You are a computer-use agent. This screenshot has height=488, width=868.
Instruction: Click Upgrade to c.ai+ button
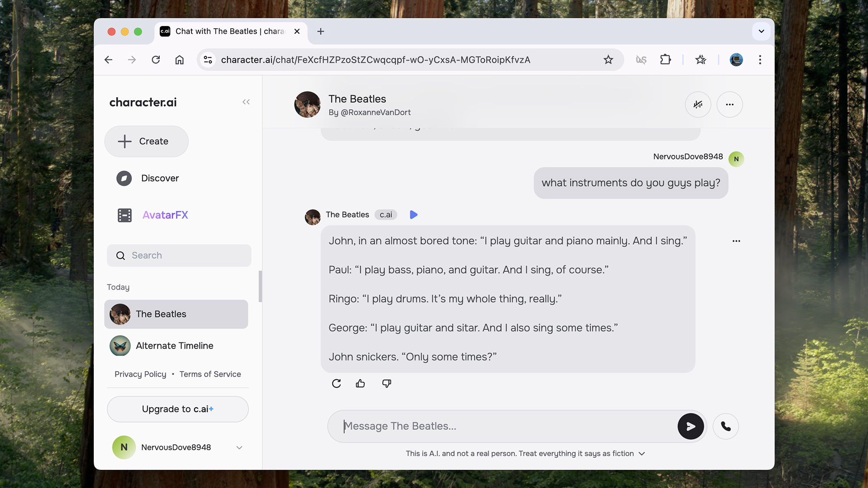[178, 409]
